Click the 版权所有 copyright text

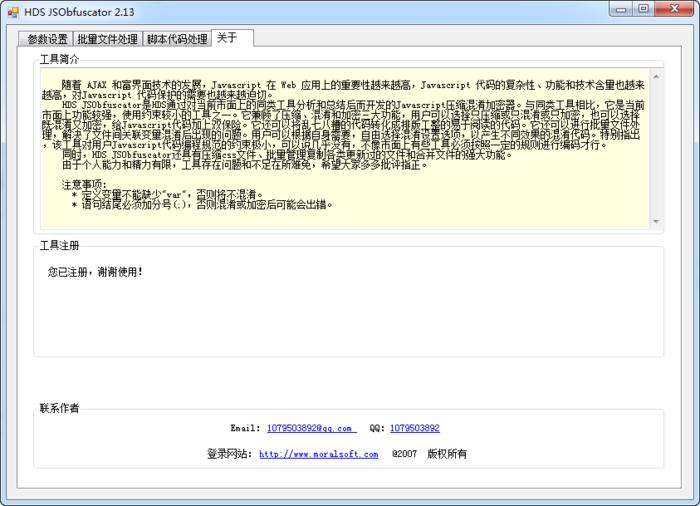(x=447, y=454)
